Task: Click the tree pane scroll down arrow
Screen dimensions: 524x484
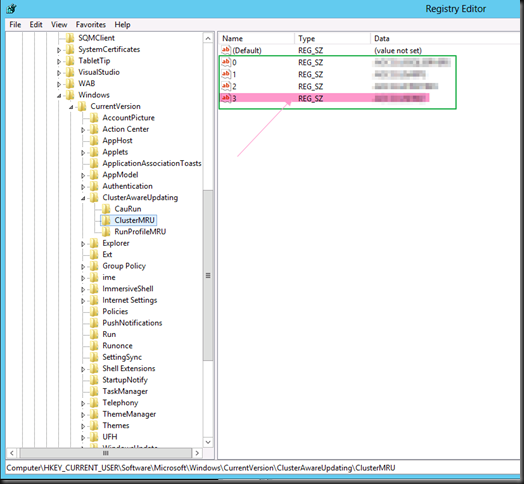Action: pos(208,442)
